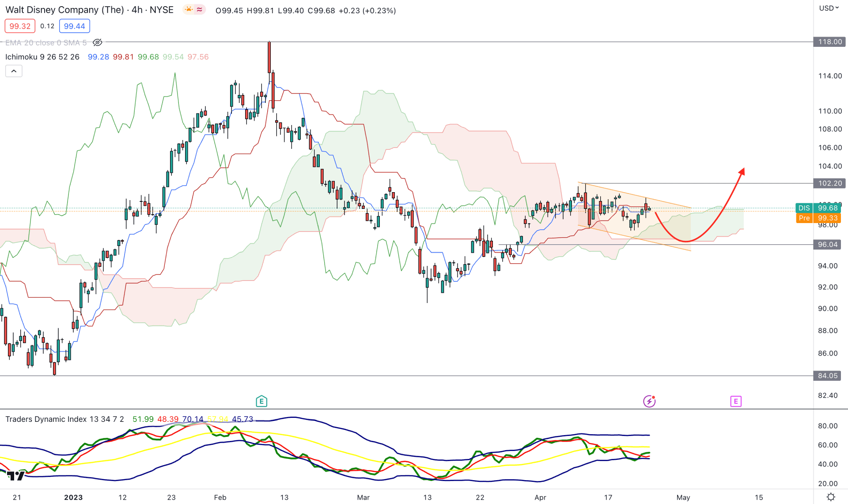Click the Apr label on time axis
Image resolution: width=848 pixels, height=504 pixels.
click(x=540, y=497)
